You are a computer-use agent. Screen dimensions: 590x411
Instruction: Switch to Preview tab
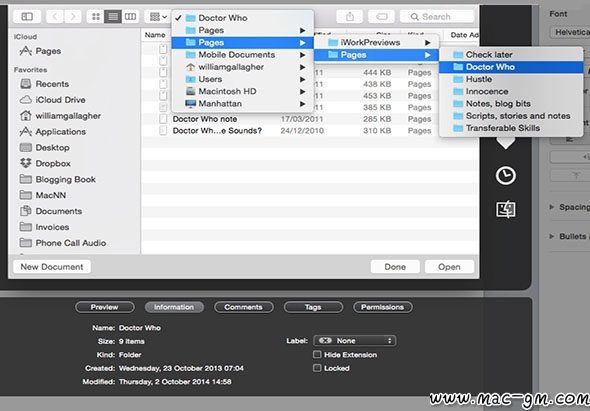[105, 307]
